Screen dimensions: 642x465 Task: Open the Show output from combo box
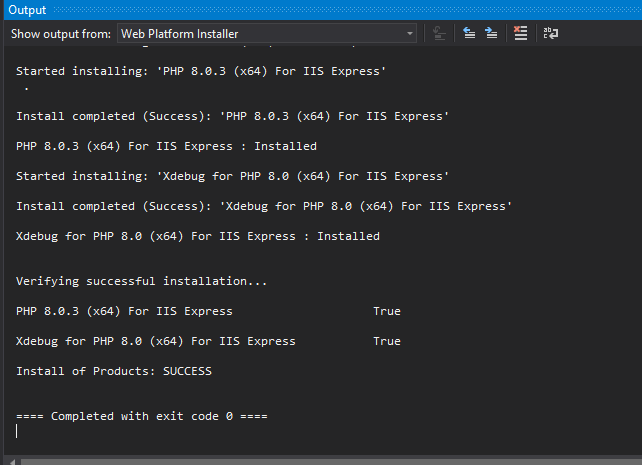(x=267, y=34)
